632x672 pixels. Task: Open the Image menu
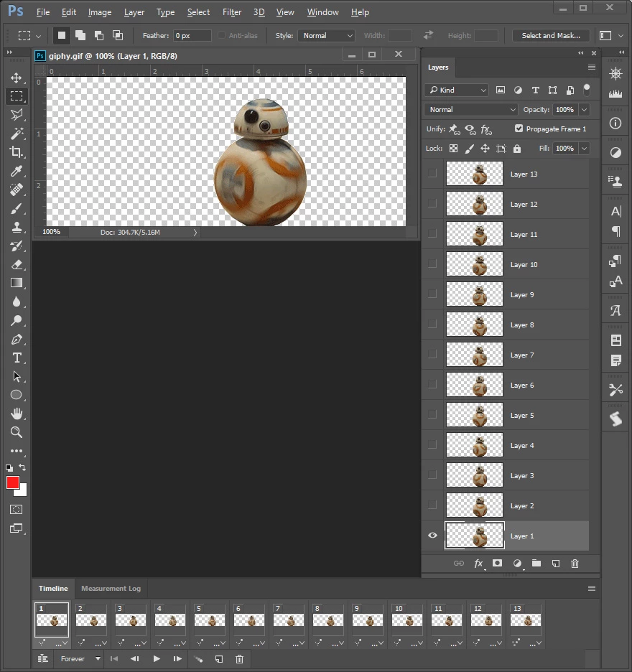tap(100, 12)
